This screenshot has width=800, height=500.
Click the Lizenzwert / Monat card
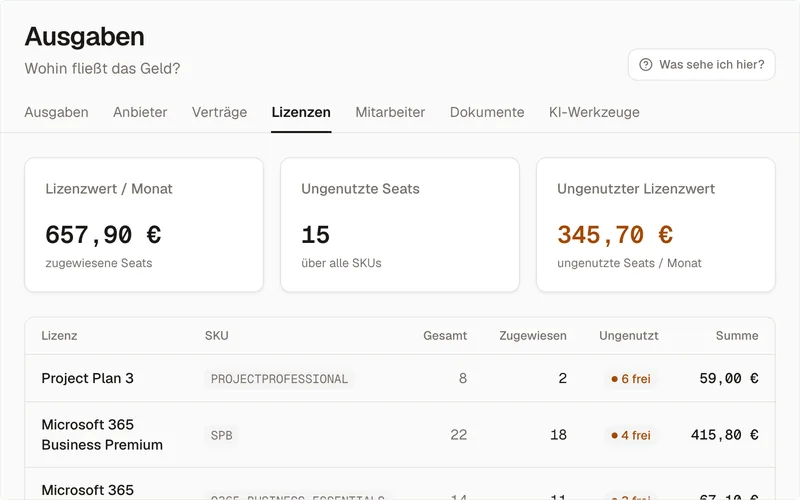pyautogui.click(x=144, y=224)
